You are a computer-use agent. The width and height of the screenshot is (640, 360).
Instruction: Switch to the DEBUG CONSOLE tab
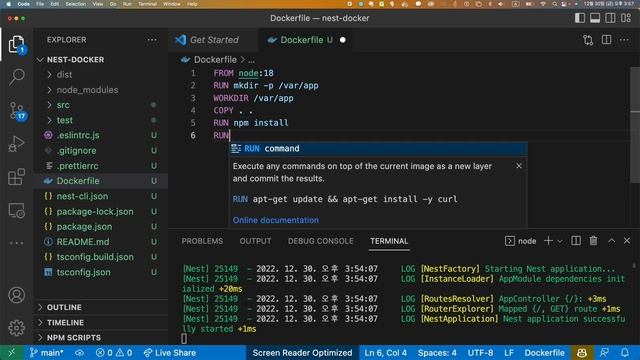(x=320, y=241)
